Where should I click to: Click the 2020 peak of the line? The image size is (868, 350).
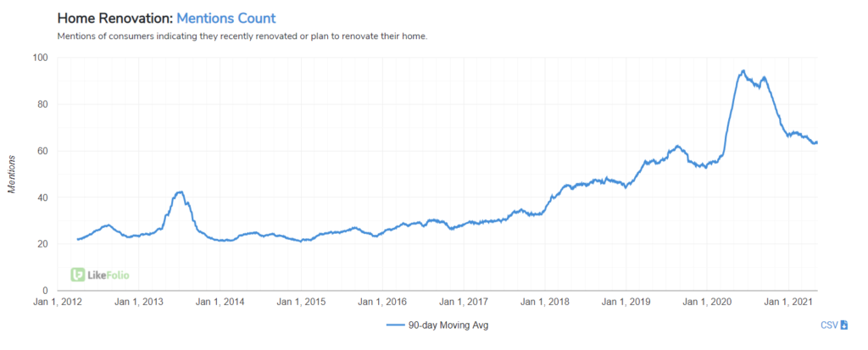(743, 71)
